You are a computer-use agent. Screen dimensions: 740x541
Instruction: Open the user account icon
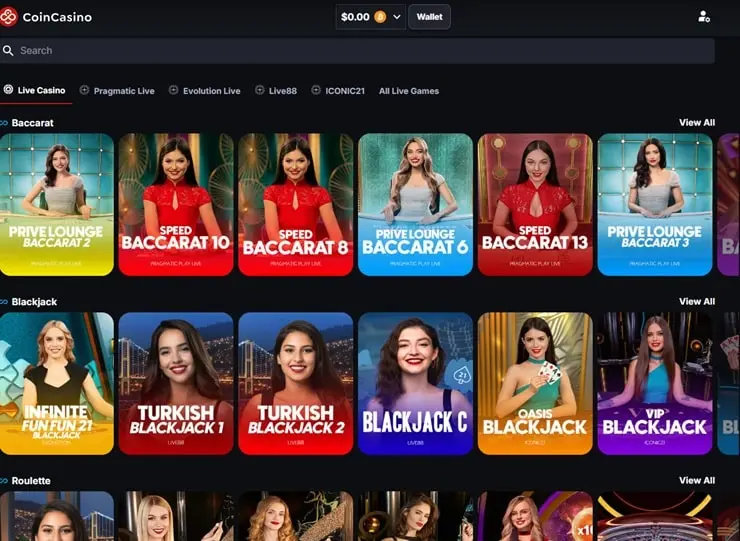[x=704, y=17]
